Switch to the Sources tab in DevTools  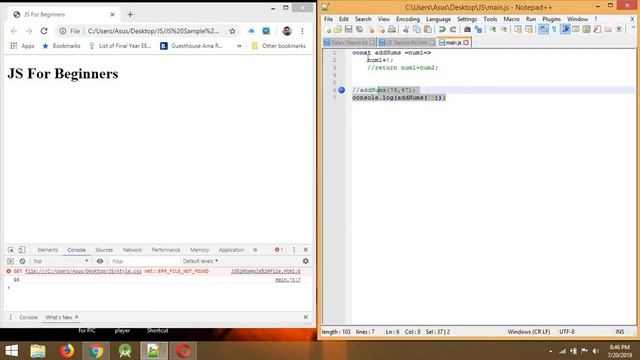coord(104,250)
